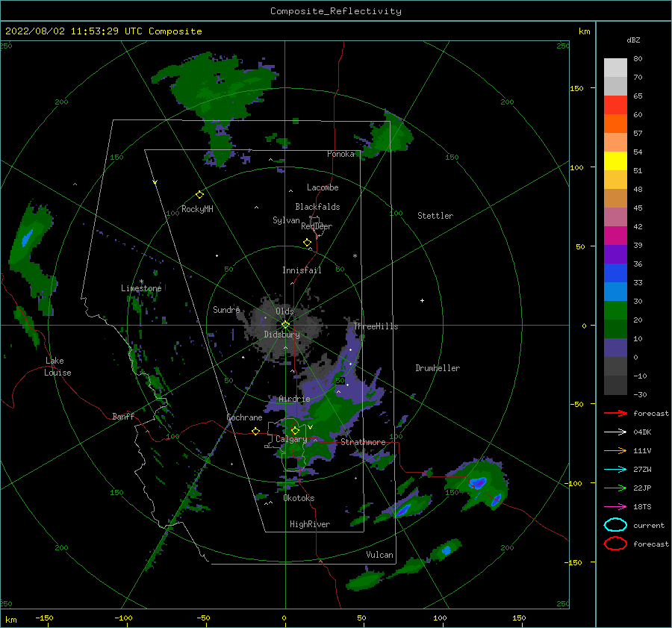Viewport: 672px width, 628px height.
Task: Click the dBZ heading above color scale
Action: click(x=633, y=40)
